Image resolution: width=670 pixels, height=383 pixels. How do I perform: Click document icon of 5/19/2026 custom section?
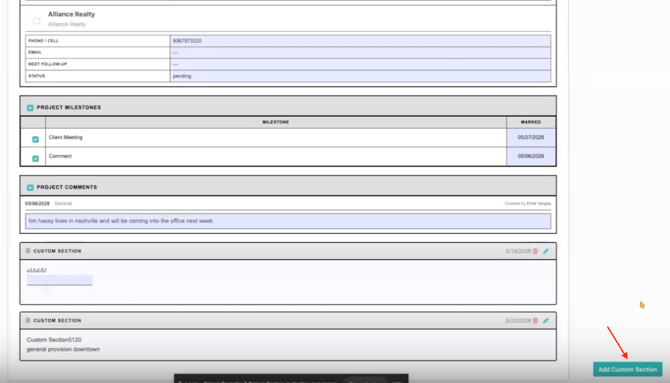28,251
